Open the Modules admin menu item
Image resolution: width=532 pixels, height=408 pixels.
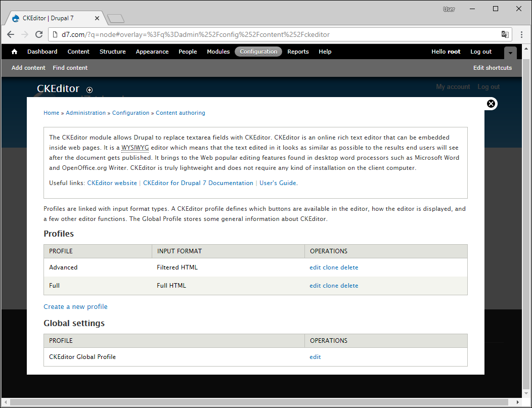[x=218, y=52]
